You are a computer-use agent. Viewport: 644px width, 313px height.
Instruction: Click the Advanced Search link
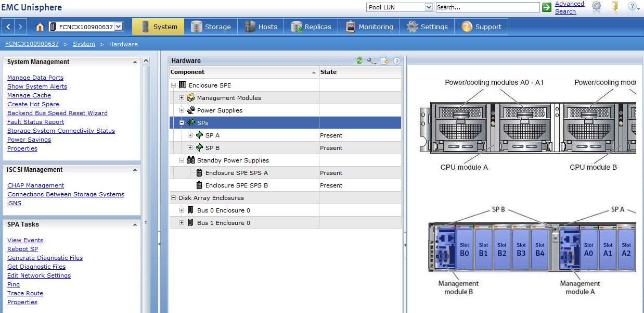click(570, 7)
